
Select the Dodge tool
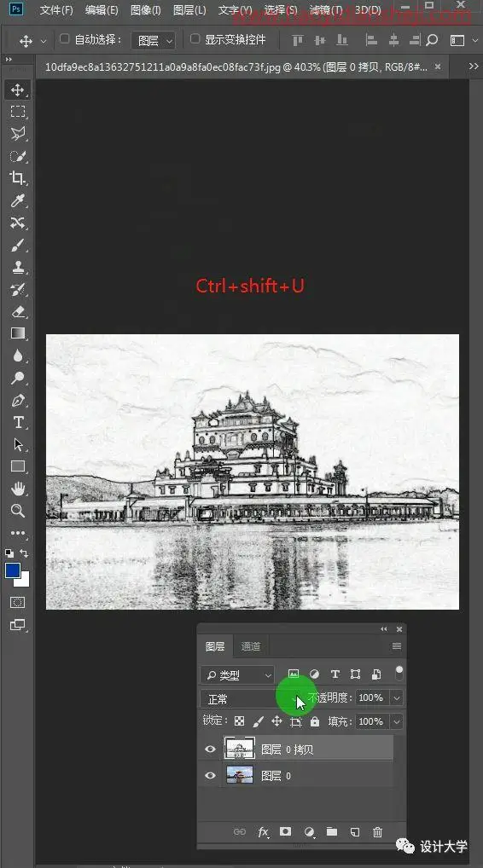click(x=18, y=378)
